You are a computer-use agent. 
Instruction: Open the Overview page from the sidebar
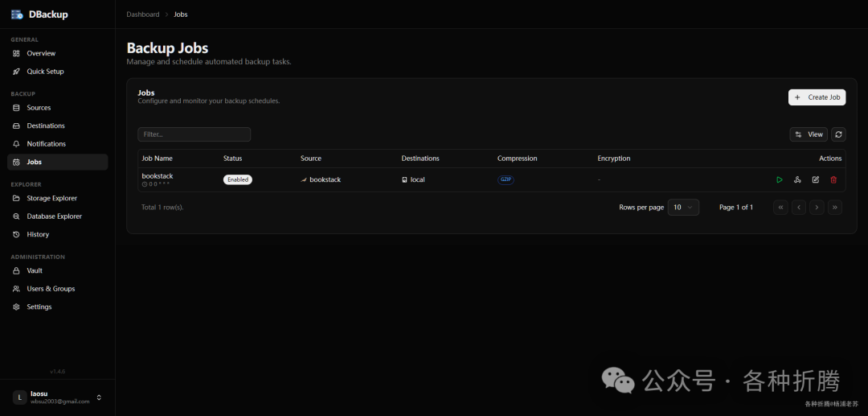tap(57, 53)
